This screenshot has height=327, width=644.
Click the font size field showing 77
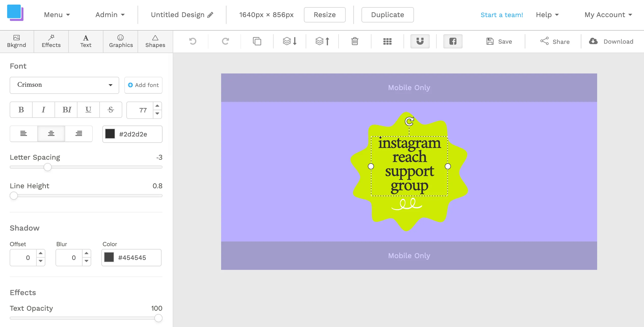click(x=140, y=110)
